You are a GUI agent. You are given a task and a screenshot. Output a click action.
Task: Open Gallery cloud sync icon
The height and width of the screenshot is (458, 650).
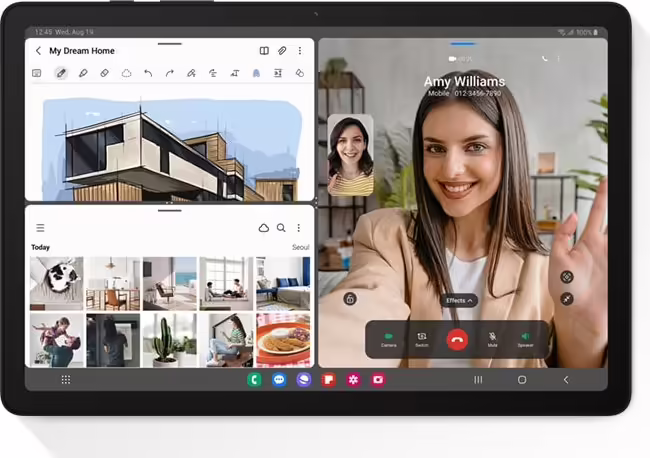click(264, 228)
